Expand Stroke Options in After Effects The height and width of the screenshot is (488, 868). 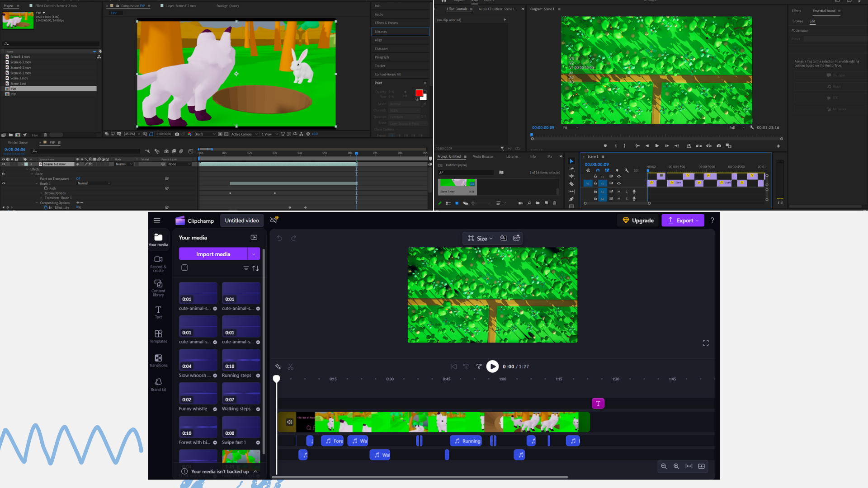[x=41, y=193]
